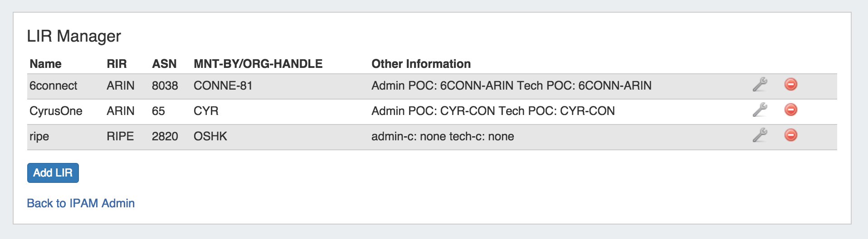
Task: Select the CyrusOne name in the table
Action: click(56, 111)
